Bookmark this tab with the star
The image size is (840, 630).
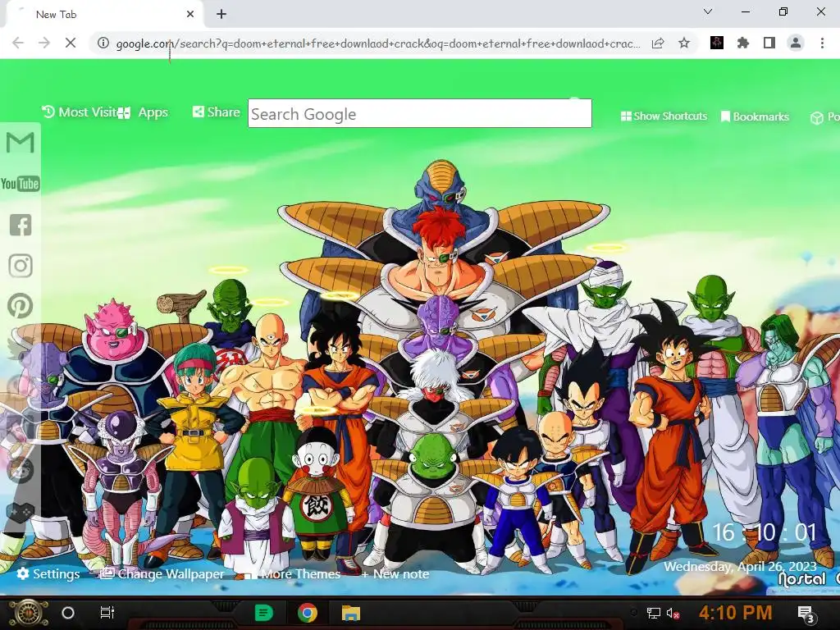tap(684, 43)
